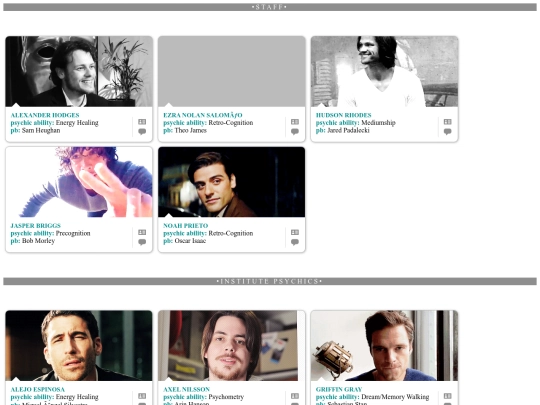Open Griffin Gray's profile card icon
Image resolution: width=540 pixels, height=405 pixels.
pyautogui.click(x=447, y=396)
